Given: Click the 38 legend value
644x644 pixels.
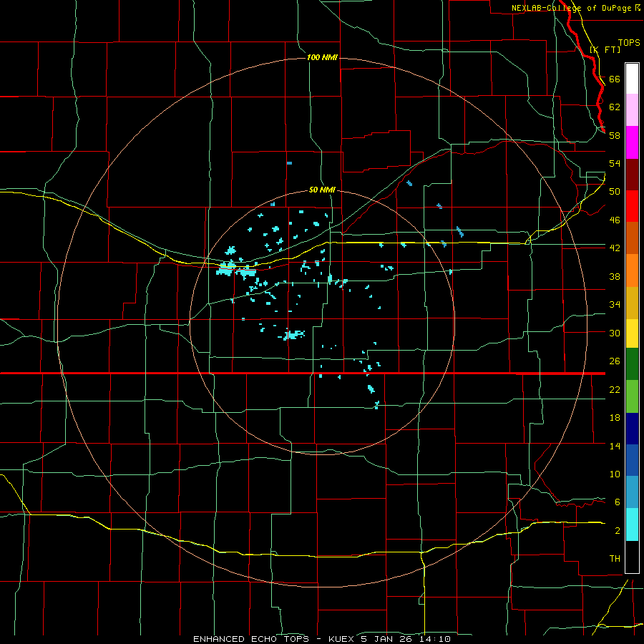Looking at the screenshot, I should (615, 276).
